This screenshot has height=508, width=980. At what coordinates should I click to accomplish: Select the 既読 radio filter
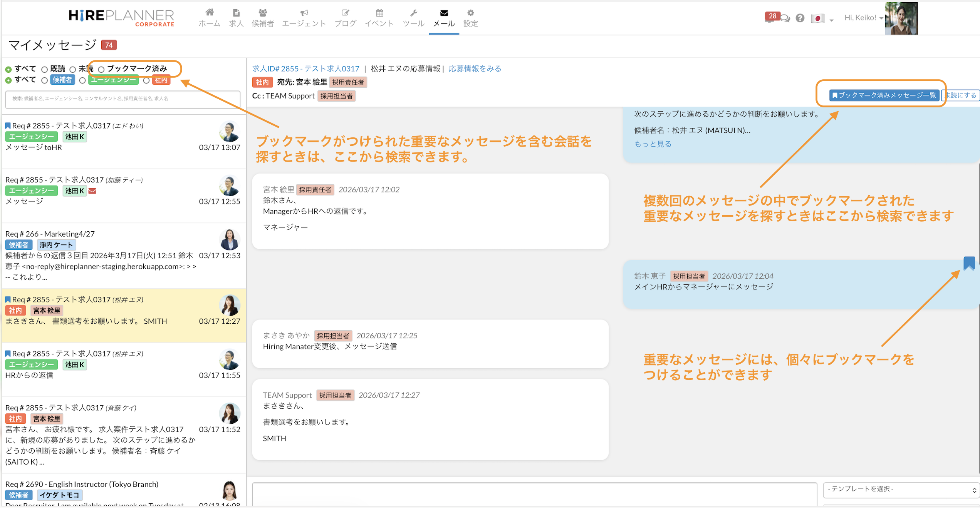click(x=45, y=70)
